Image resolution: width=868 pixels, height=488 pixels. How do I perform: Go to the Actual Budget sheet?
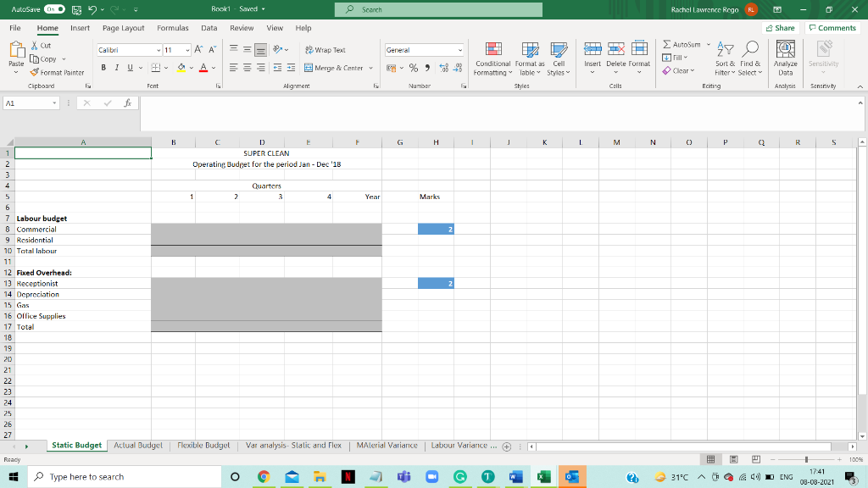pos(138,446)
